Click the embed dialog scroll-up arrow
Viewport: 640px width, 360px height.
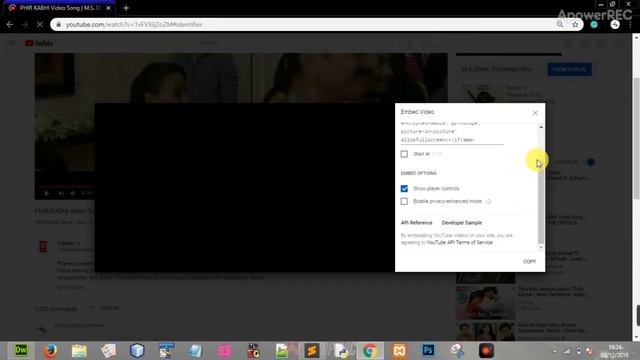[541, 127]
